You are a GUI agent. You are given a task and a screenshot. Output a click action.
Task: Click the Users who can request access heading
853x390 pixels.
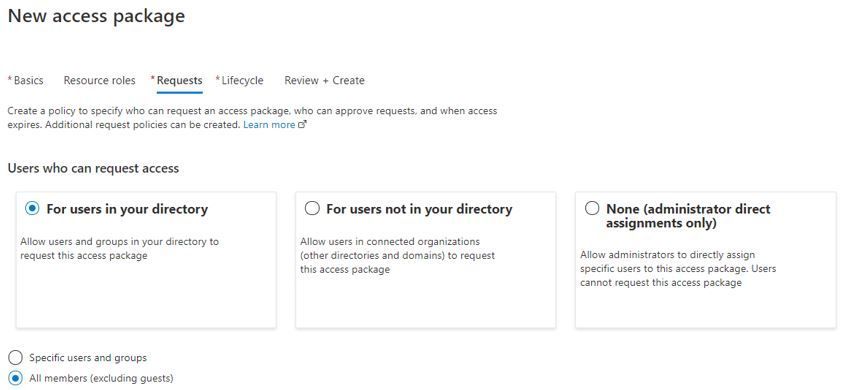[93, 168]
